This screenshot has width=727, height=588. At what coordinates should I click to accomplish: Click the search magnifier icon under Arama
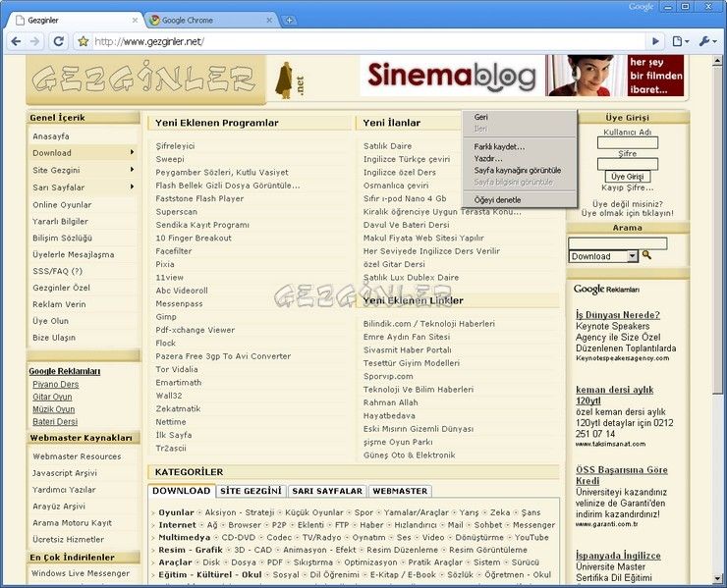[x=646, y=255]
